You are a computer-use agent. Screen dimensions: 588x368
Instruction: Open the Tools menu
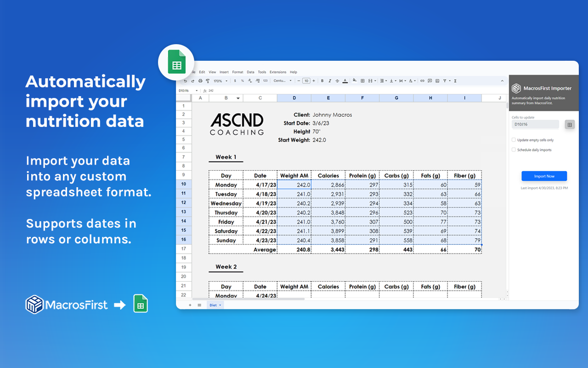point(262,72)
